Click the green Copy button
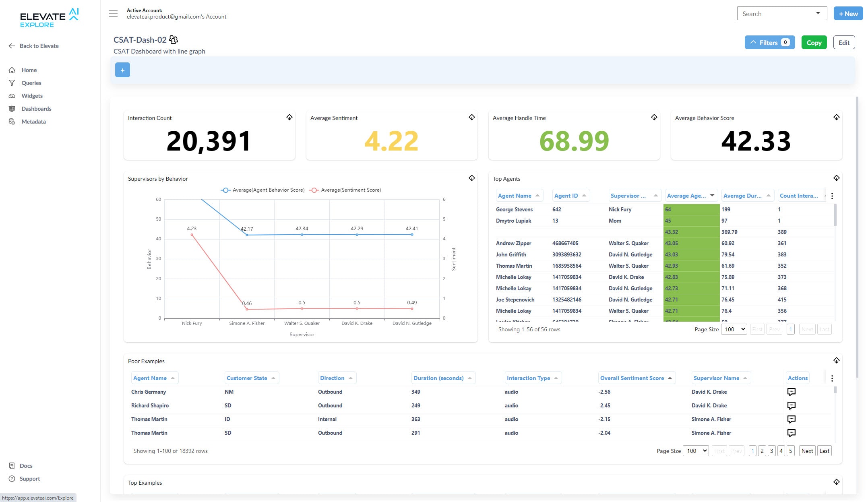This screenshot has height=502, width=868. (x=814, y=43)
